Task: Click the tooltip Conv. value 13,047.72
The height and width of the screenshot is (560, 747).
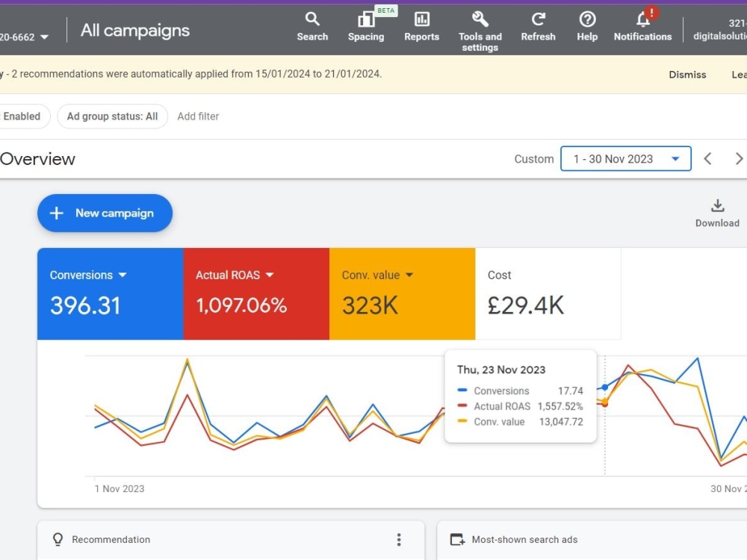Action: [561, 422]
